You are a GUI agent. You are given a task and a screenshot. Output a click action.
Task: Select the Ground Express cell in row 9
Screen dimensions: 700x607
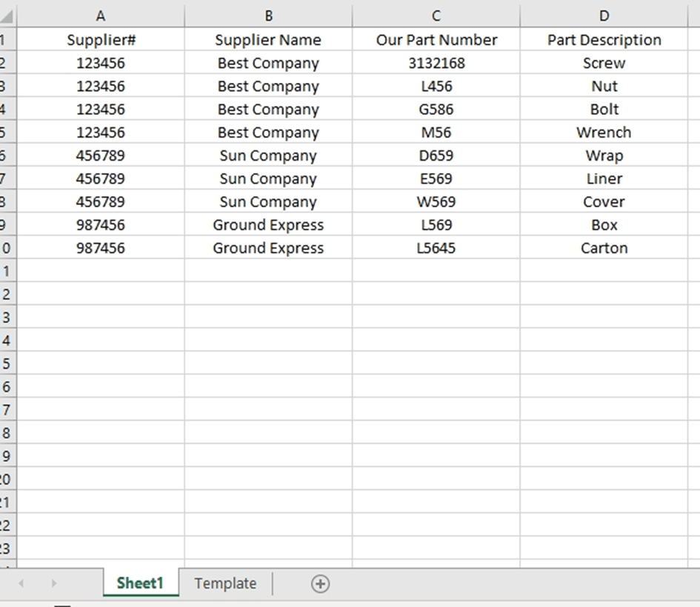pyautogui.click(x=267, y=224)
